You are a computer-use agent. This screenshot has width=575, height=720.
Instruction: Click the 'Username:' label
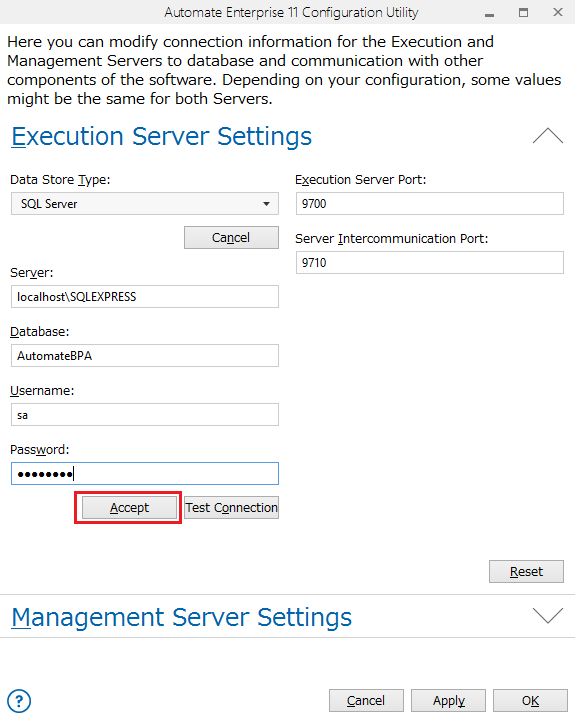(42, 391)
